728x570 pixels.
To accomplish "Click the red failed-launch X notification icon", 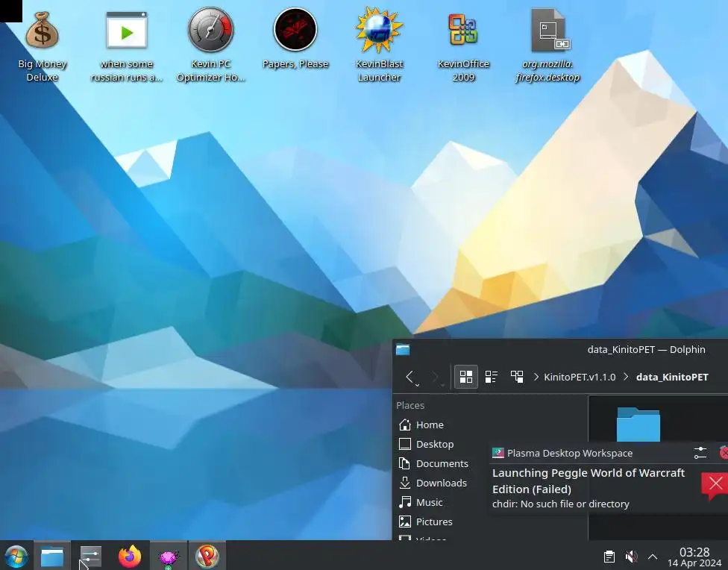I will tap(715, 485).
